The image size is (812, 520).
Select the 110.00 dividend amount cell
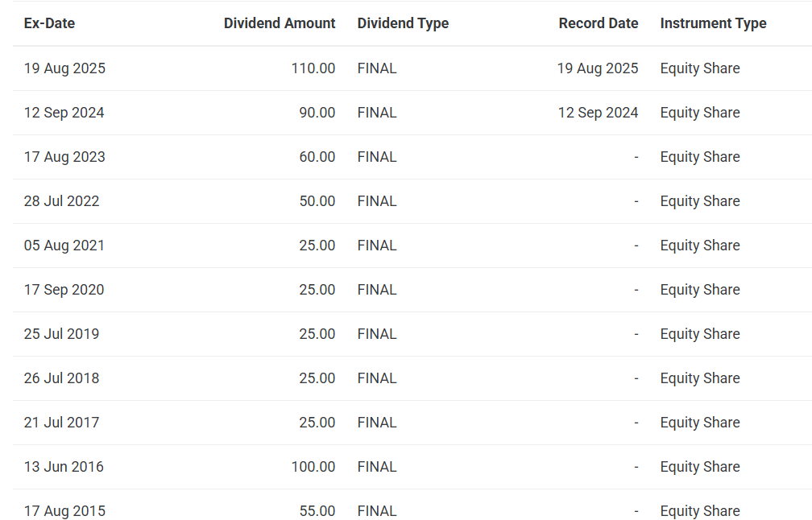pyautogui.click(x=313, y=68)
